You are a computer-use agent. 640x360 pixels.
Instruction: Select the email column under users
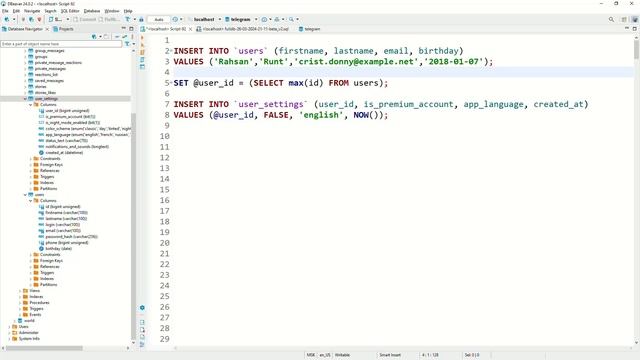tap(63, 231)
